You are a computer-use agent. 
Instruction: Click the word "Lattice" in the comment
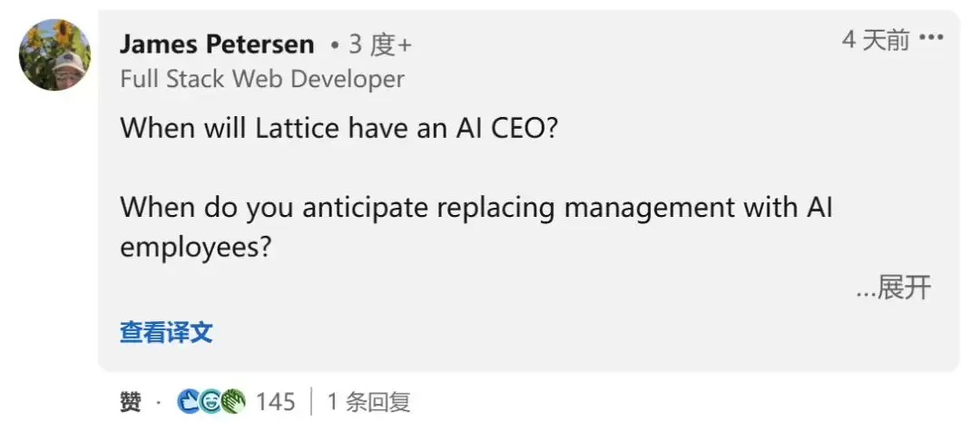[x=297, y=128]
